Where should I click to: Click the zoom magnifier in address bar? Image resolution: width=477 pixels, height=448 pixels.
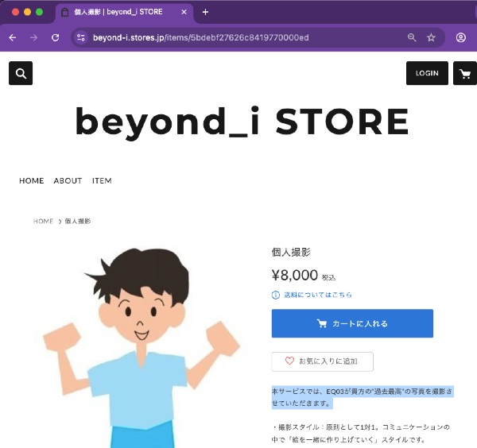point(412,37)
